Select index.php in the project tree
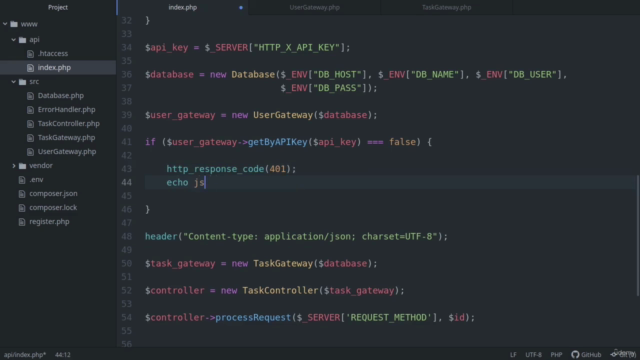 click(x=54, y=67)
